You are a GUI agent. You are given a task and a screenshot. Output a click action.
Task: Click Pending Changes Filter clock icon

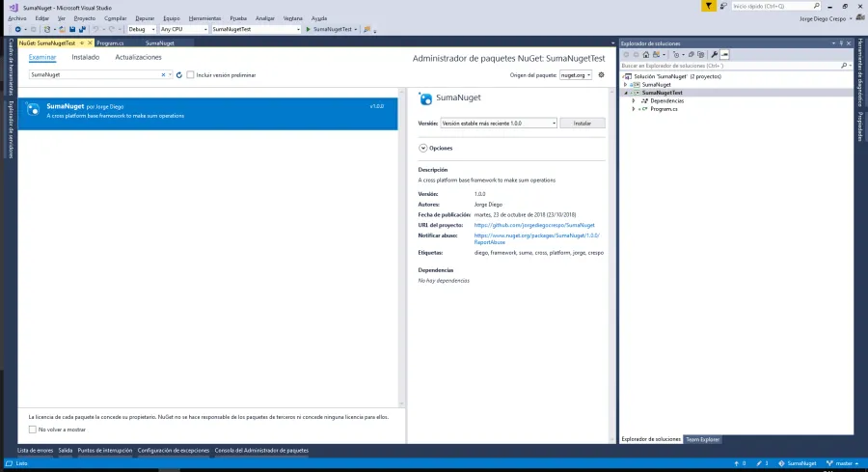pos(676,55)
